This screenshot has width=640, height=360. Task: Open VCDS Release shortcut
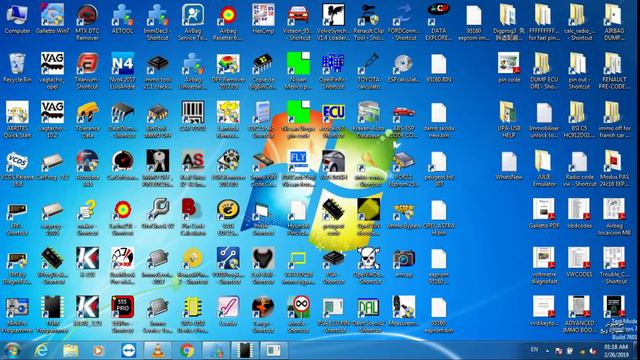17,168
